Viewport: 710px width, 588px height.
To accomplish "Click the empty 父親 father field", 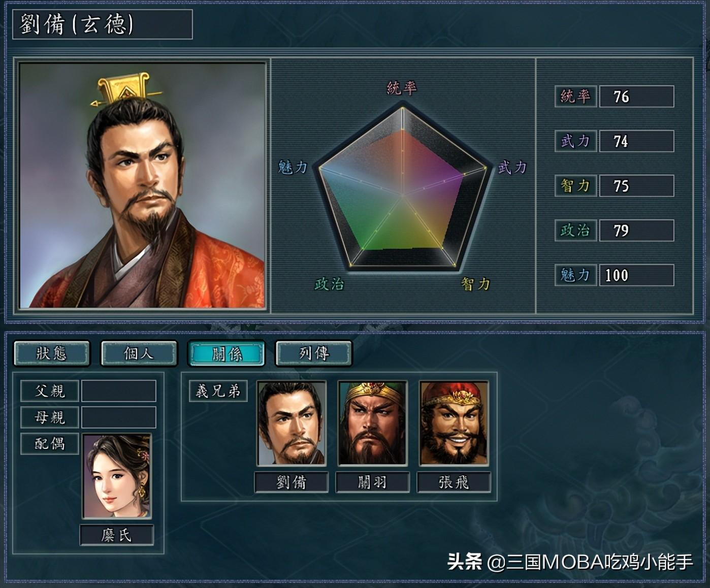I will point(118,391).
